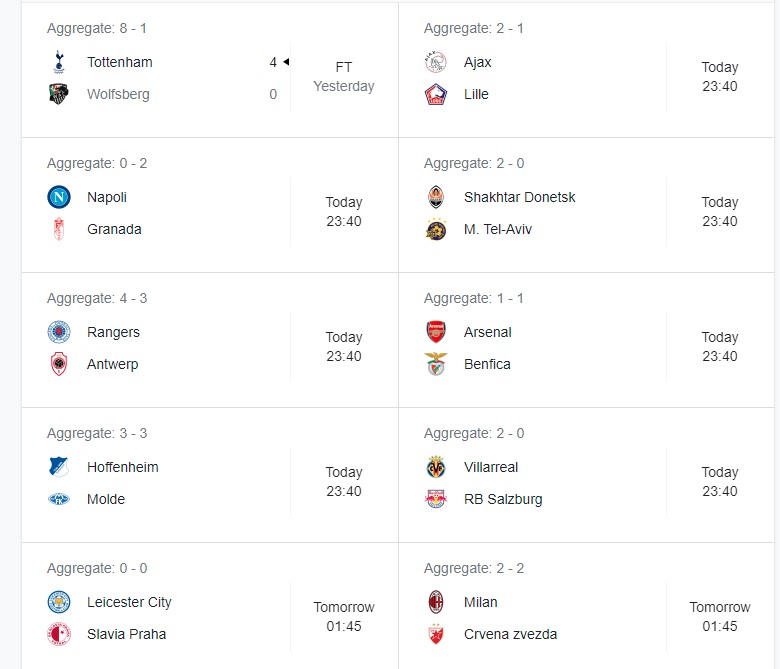This screenshot has width=780, height=669.
Task: Click the Aggregate 1 - 1 label
Action: [x=473, y=298]
